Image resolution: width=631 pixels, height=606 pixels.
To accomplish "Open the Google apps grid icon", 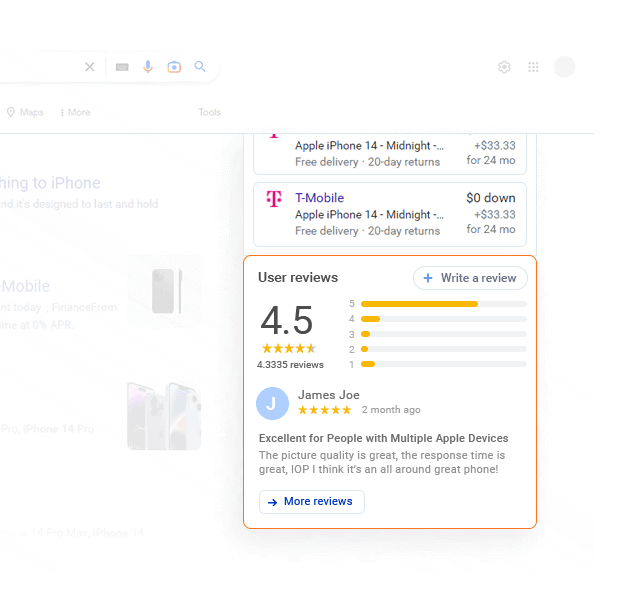I will pos(533,67).
